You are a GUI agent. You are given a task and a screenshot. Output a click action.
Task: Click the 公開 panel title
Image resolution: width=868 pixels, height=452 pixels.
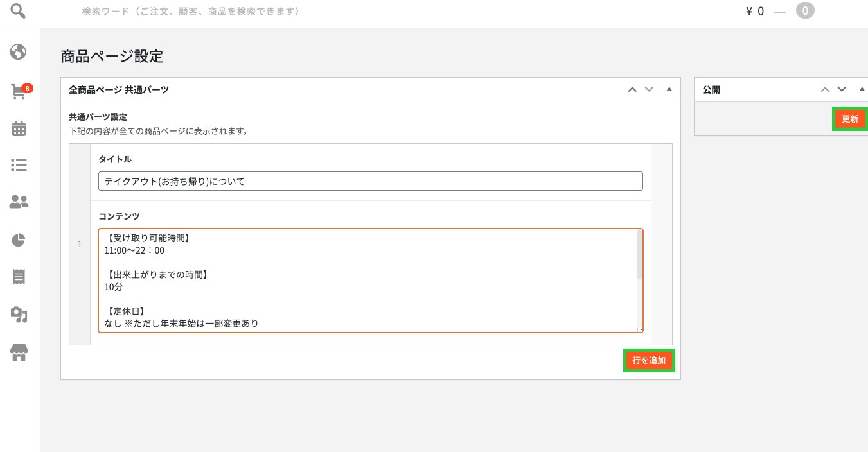point(711,90)
